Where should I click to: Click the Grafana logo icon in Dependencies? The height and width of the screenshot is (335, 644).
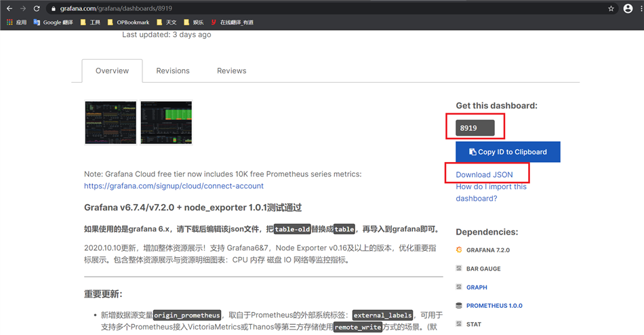click(459, 250)
